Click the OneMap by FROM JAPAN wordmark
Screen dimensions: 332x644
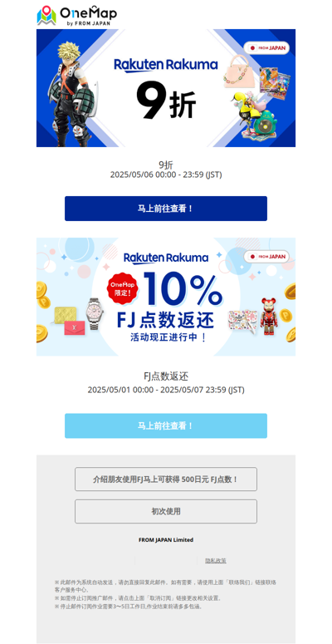[x=88, y=16]
